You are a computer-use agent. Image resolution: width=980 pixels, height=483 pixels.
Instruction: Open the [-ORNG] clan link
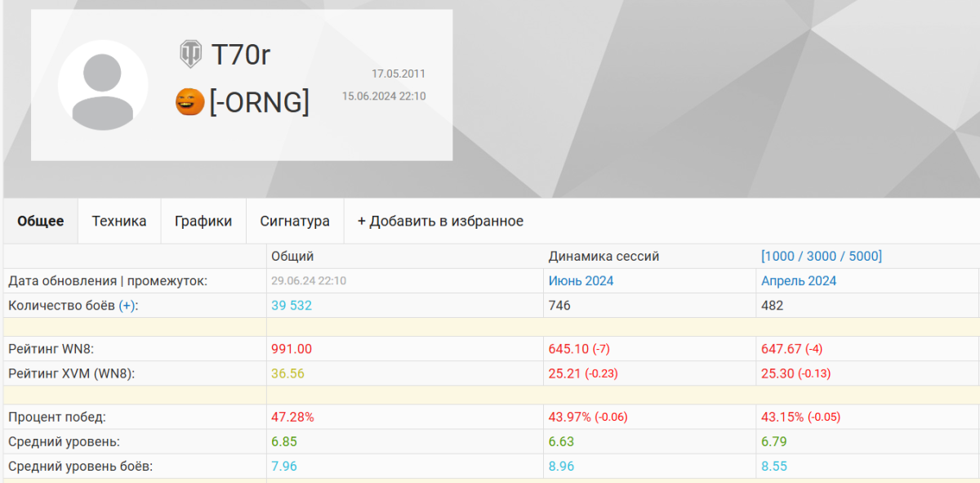pyautogui.click(x=260, y=102)
